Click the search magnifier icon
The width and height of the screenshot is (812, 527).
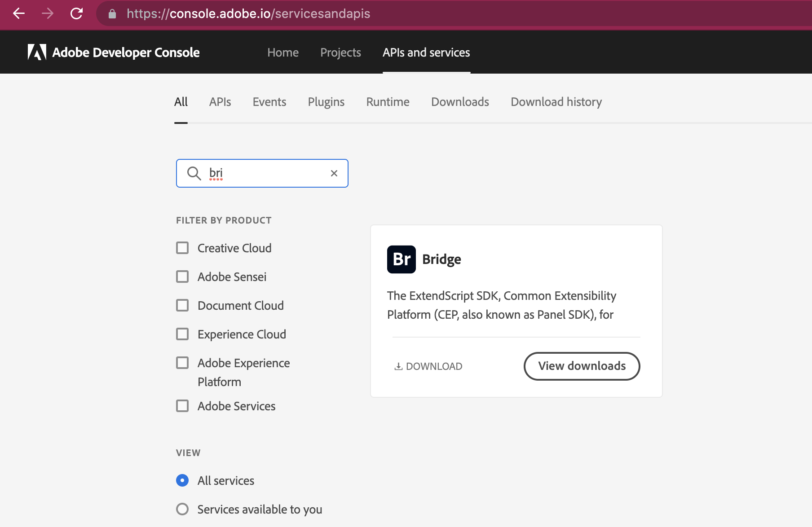coord(194,173)
